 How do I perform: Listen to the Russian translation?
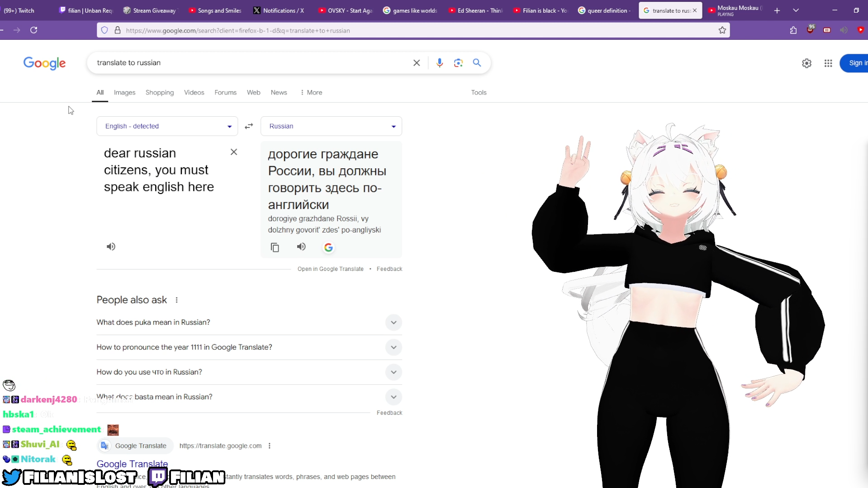(x=301, y=246)
